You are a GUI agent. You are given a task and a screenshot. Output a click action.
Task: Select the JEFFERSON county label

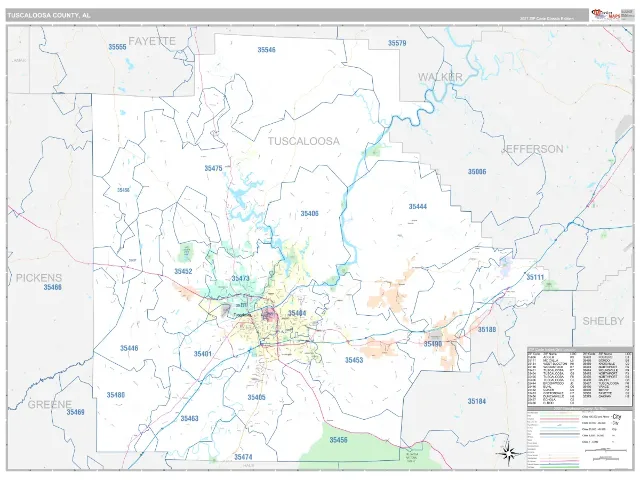point(532,149)
